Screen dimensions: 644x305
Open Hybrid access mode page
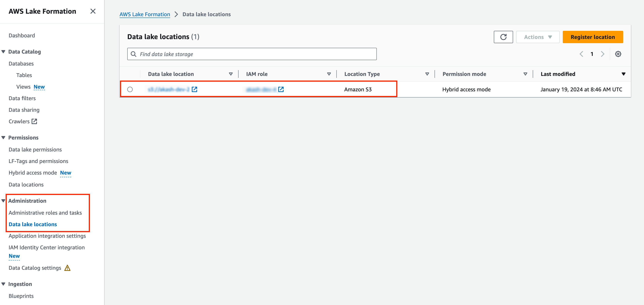click(x=33, y=173)
